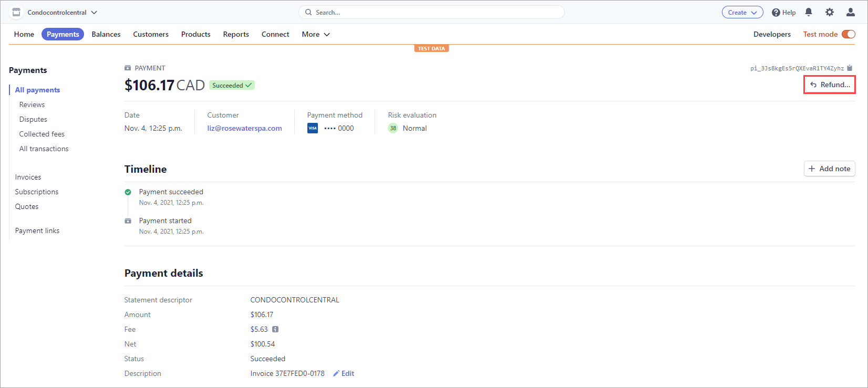The width and height of the screenshot is (868, 388).
Task: Open Collected fees in the sidebar
Action: click(x=42, y=134)
